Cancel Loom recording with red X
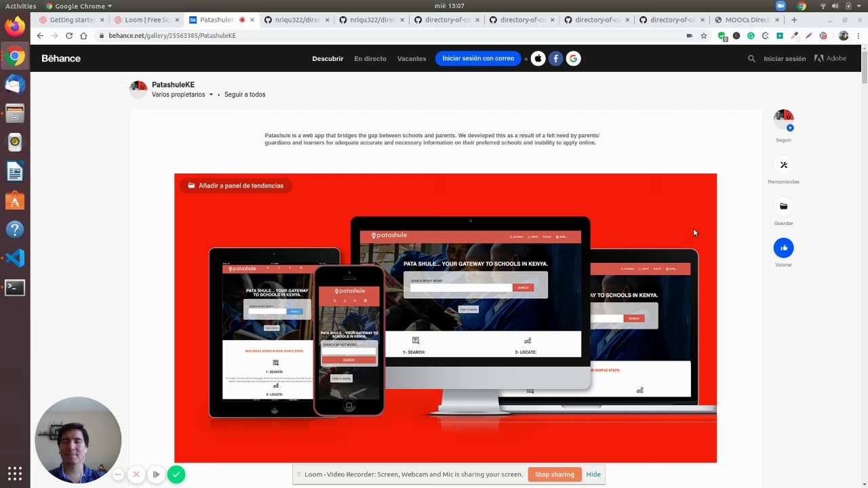Screen dimensions: 868x488 point(136,474)
